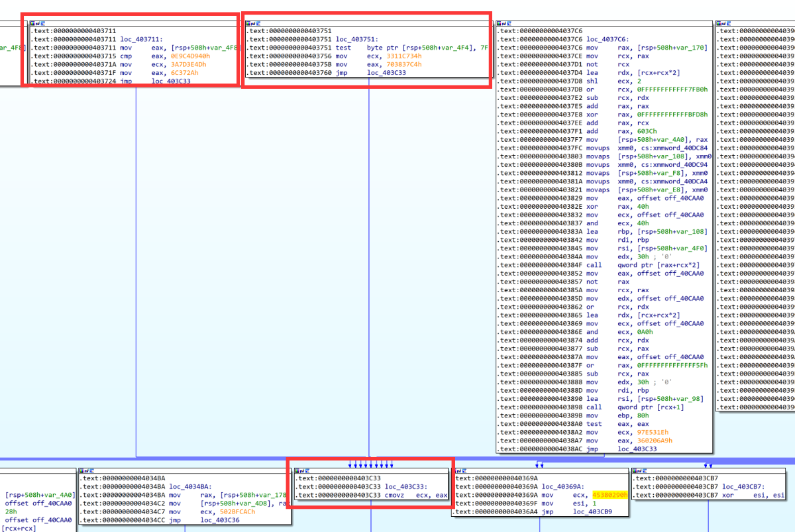The width and height of the screenshot is (795, 532).
Task: Select mov rsi, [rsp+508h+var_4F0] instruction
Action: tap(603, 248)
